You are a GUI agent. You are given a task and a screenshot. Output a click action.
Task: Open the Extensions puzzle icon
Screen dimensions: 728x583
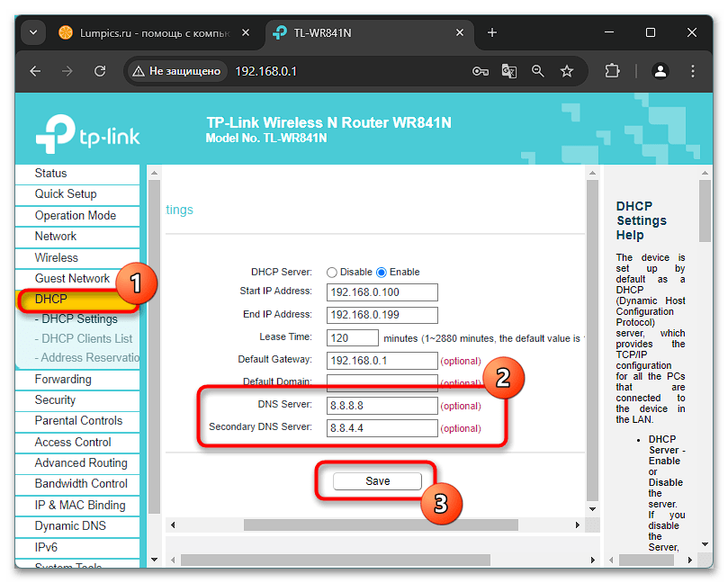pyautogui.click(x=613, y=71)
